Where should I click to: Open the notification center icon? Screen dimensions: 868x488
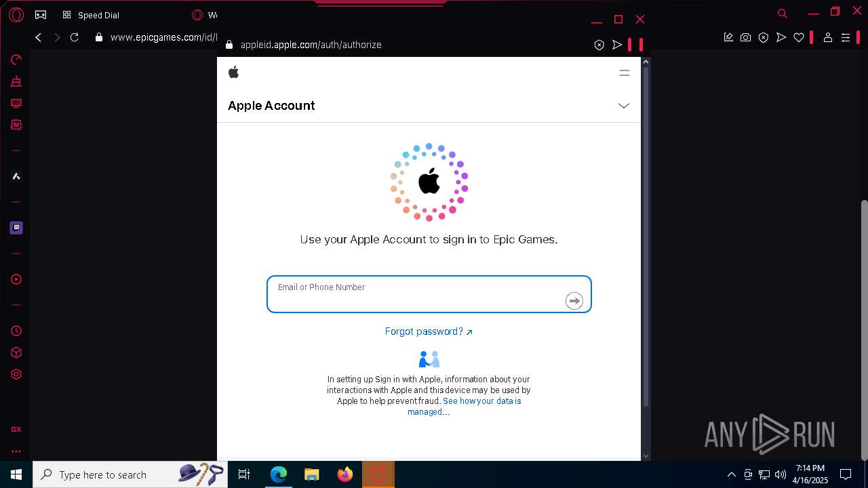click(x=846, y=474)
